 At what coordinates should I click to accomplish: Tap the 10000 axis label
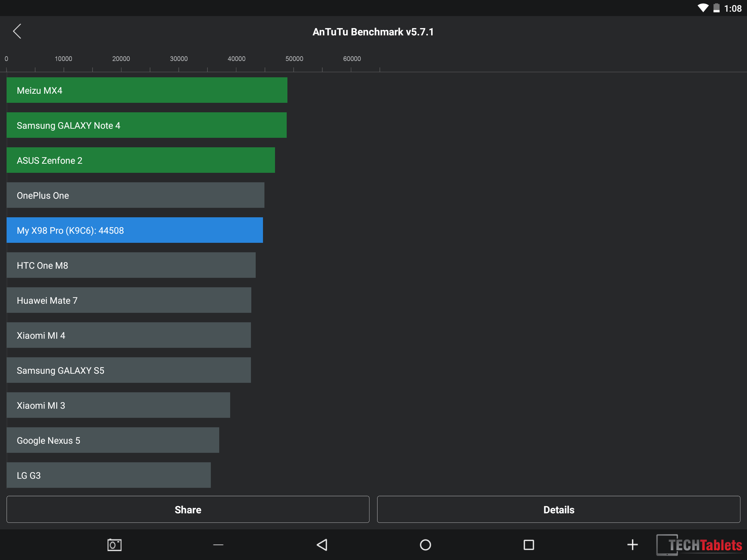coord(63,59)
